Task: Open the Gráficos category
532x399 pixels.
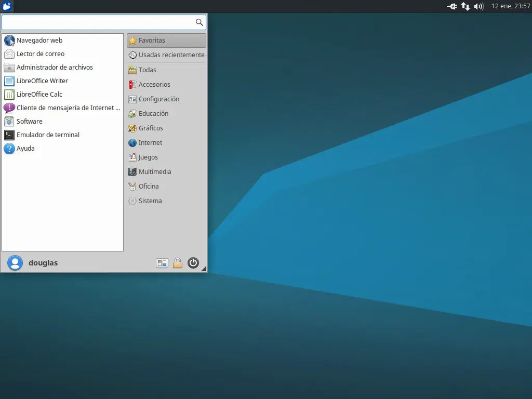Action: coord(166,128)
